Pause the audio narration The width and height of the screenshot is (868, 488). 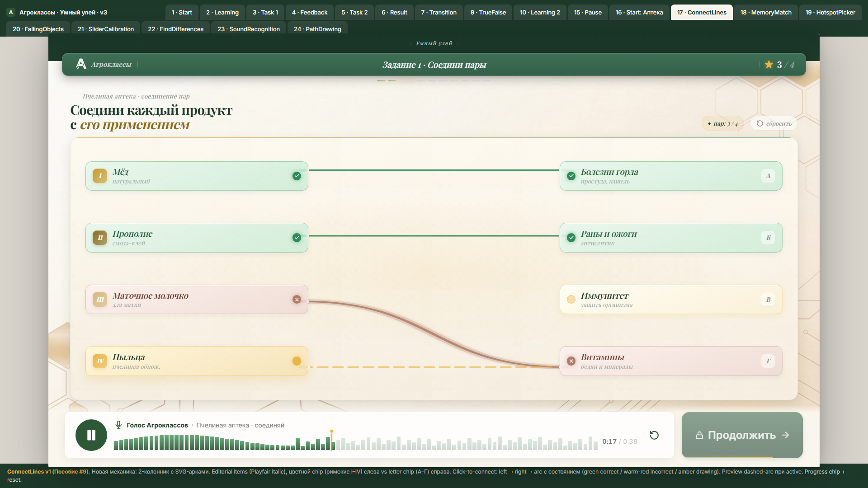coord(91,435)
